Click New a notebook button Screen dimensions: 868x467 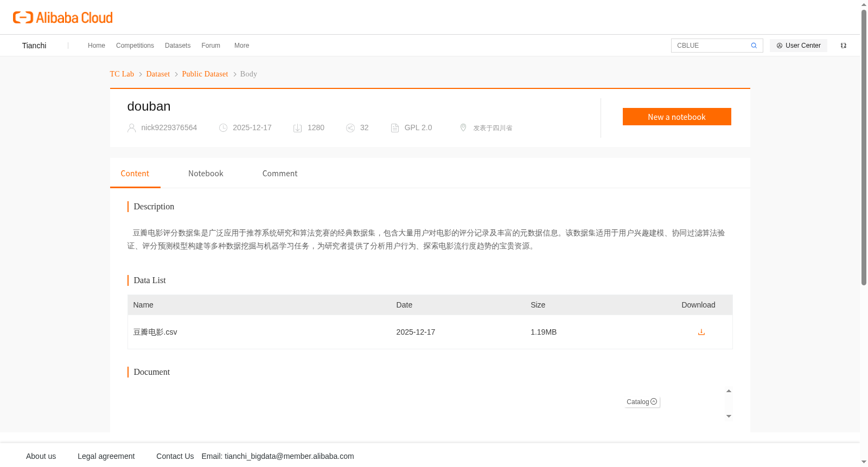pos(676,117)
